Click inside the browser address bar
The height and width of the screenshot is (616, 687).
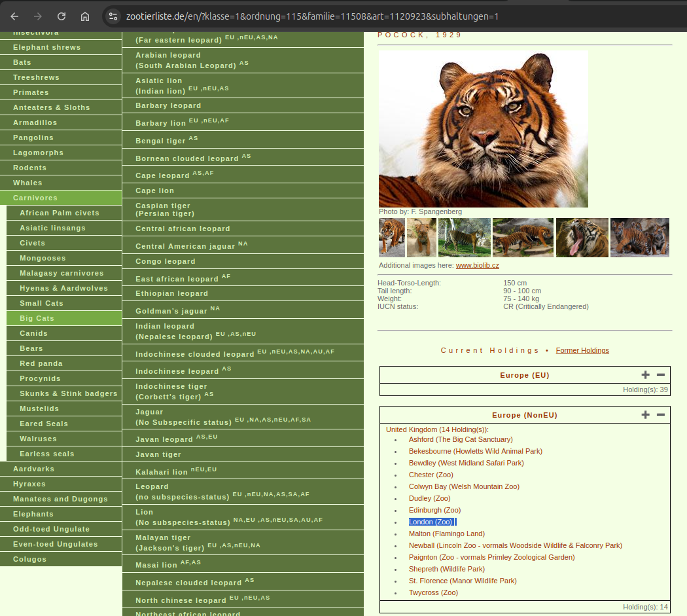[294, 16]
